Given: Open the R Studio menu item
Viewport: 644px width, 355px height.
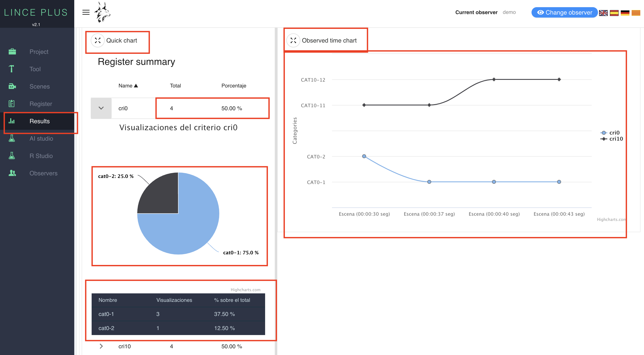Looking at the screenshot, I should [37, 156].
